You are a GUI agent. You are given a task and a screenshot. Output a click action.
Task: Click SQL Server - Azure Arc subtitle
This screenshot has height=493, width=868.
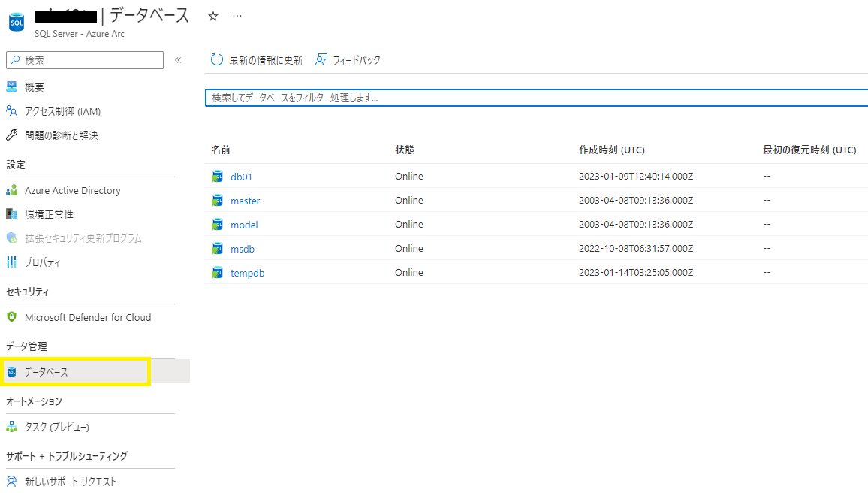(x=79, y=34)
